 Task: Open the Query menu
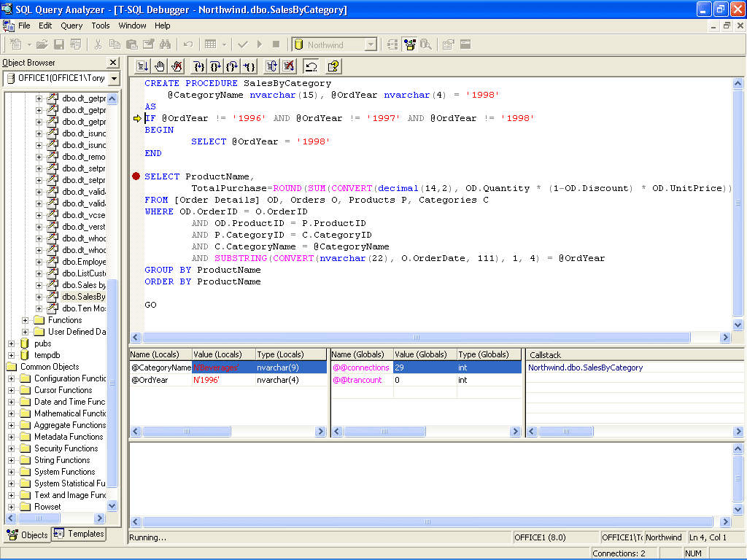click(71, 26)
